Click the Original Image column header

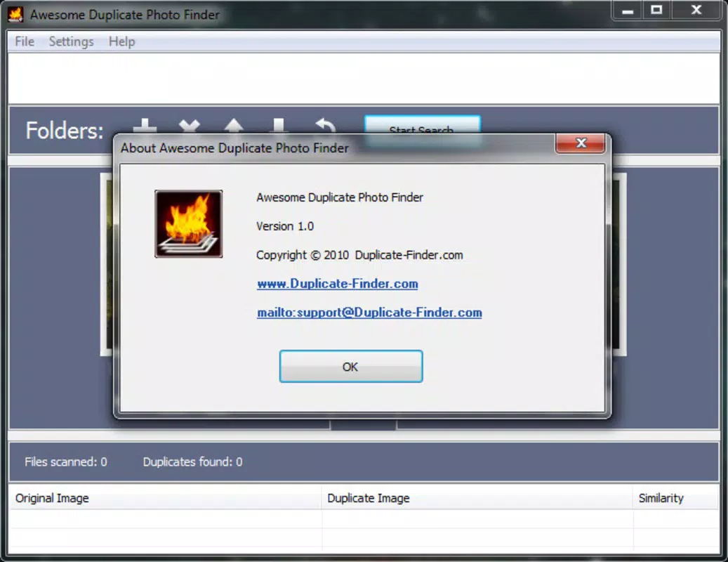point(165,498)
